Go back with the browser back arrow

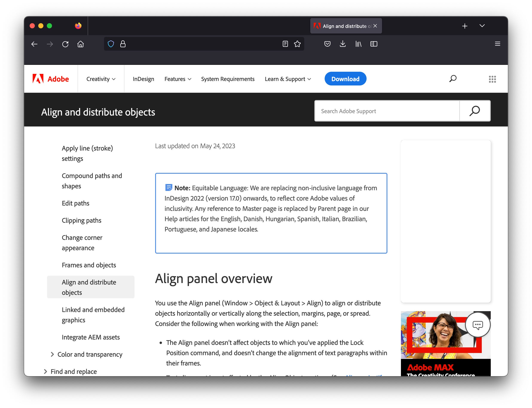point(34,44)
